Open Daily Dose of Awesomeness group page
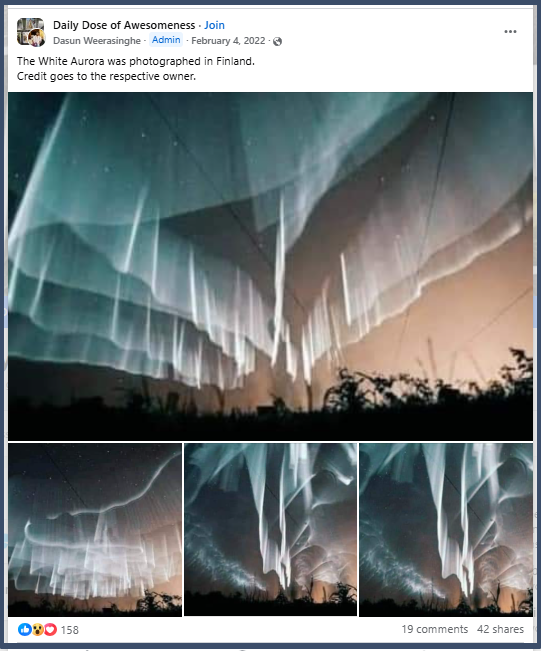This screenshot has width=541, height=651. pyautogui.click(x=124, y=25)
